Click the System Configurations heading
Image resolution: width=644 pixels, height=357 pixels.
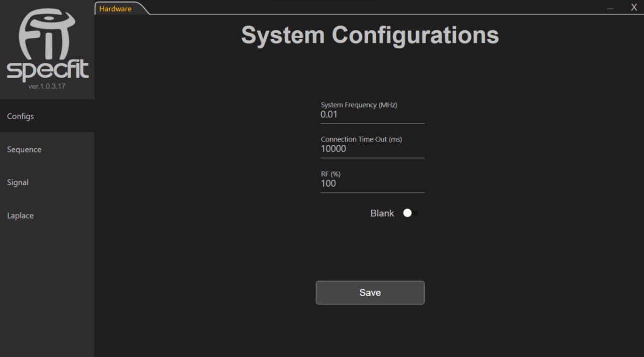tap(370, 35)
